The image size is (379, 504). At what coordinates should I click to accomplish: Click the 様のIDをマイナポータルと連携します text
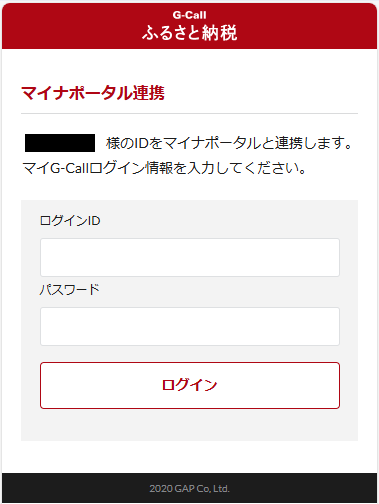point(229,143)
